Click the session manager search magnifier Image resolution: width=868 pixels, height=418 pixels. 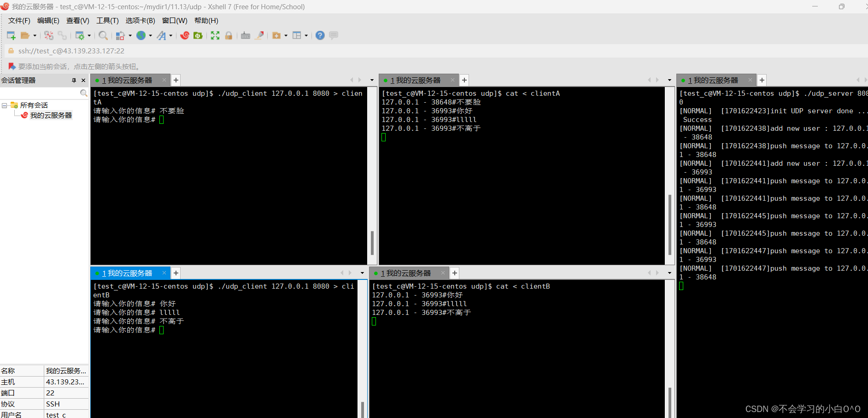83,93
